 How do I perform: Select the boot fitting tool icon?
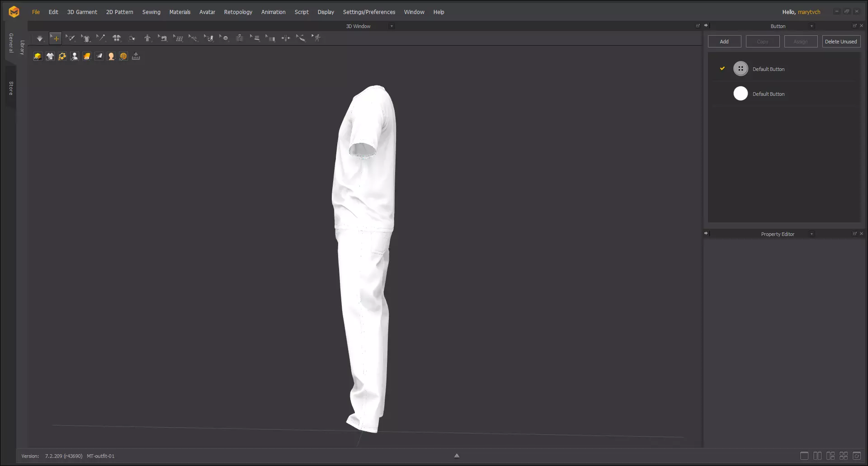[x=209, y=38]
